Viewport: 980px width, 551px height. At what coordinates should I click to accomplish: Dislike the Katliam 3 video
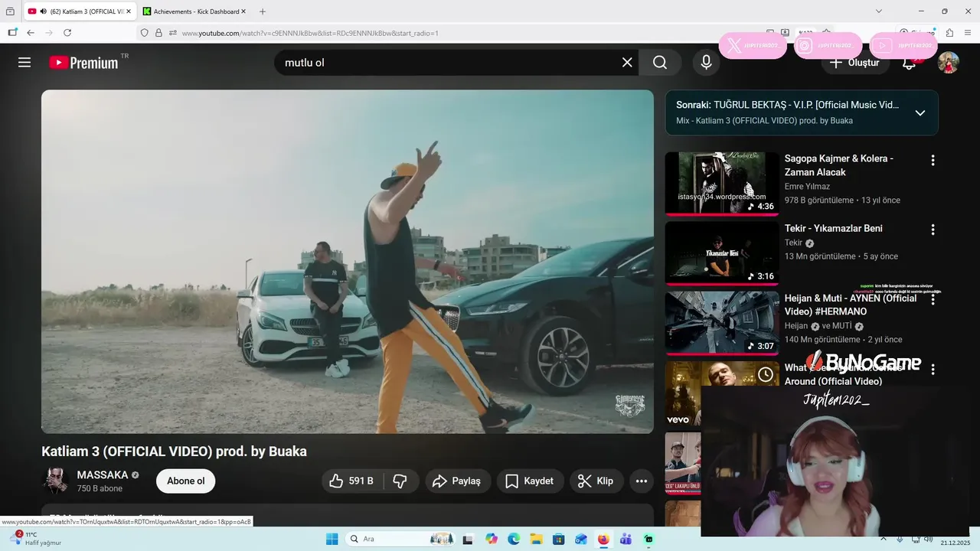400,481
